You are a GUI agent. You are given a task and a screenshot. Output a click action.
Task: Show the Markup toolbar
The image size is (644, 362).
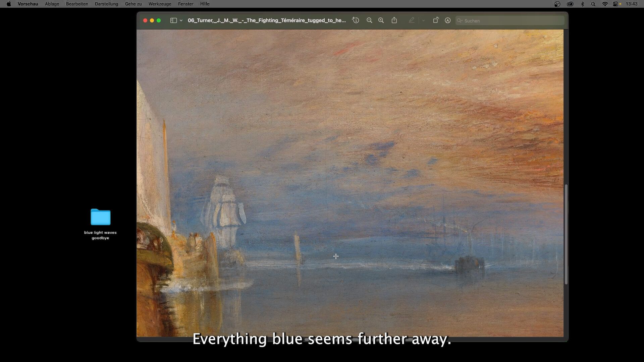pos(447,20)
